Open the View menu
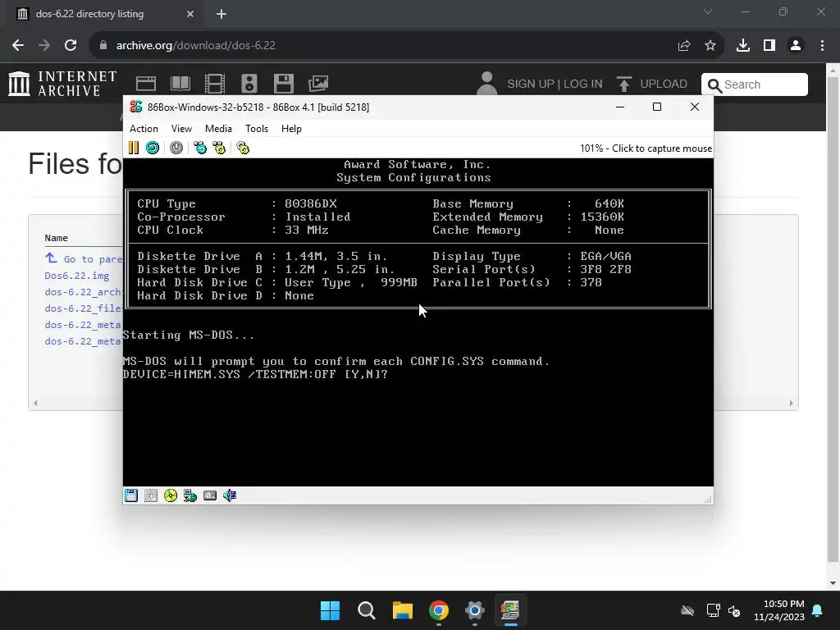The image size is (840, 630). (x=181, y=129)
